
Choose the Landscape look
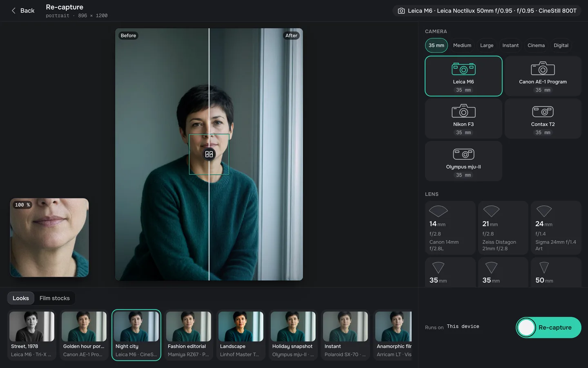pos(241,335)
